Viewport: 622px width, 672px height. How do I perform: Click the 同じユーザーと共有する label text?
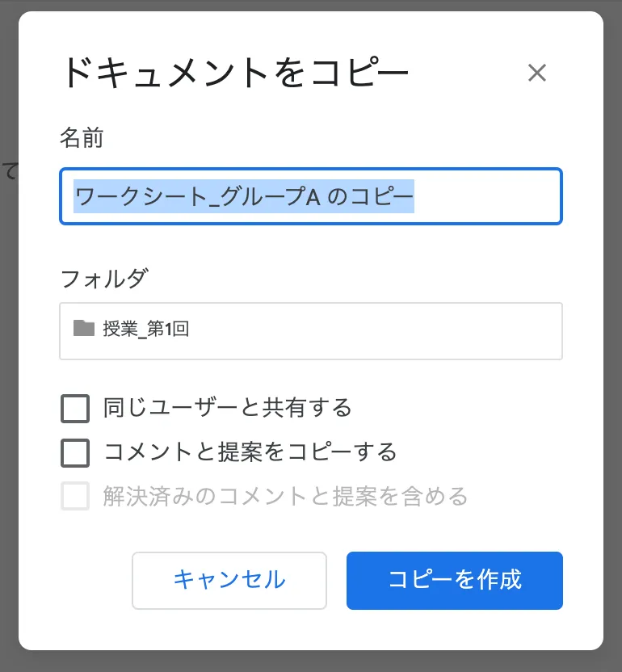[228, 408]
